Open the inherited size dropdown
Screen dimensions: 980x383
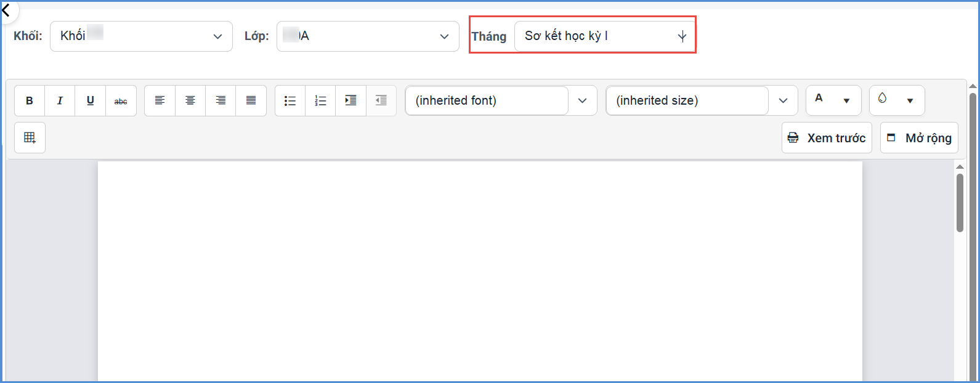tap(702, 101)
